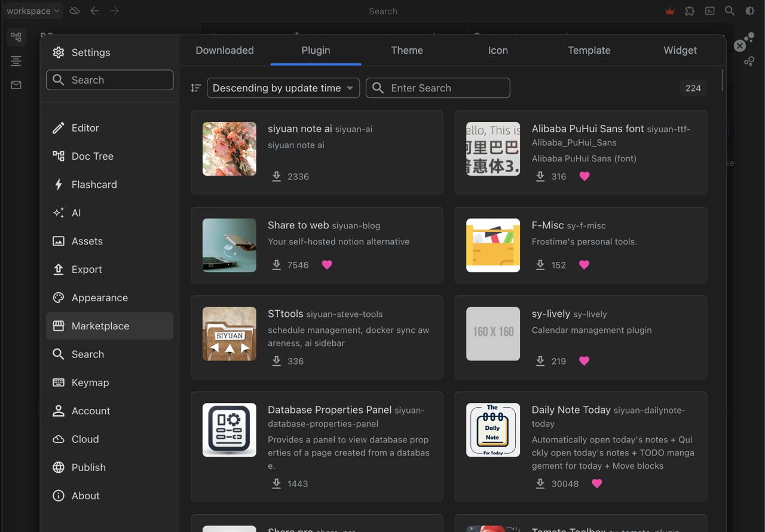The width and height of the screenshot is (765, 532).
Task: Click download icon for Database Properties Panel
Action: point(276,484)
